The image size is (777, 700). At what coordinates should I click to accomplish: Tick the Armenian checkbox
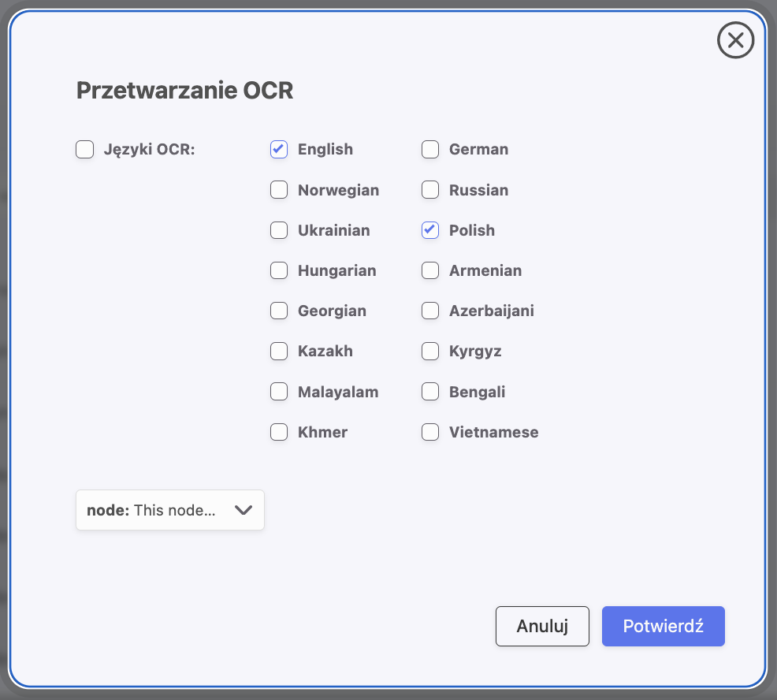[430, 270]
